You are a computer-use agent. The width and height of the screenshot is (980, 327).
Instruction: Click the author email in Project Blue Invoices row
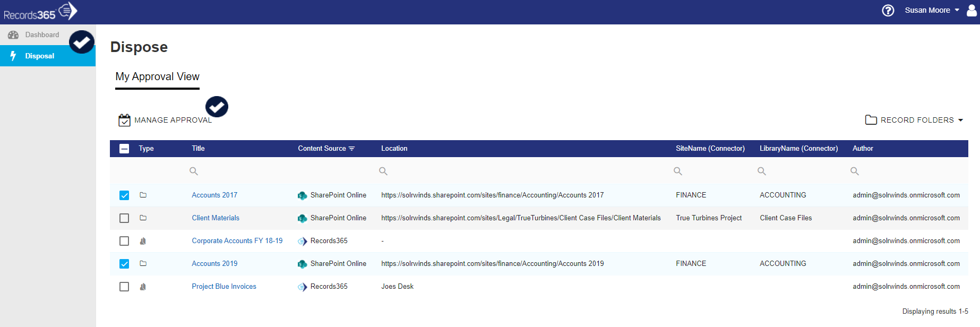906,286
